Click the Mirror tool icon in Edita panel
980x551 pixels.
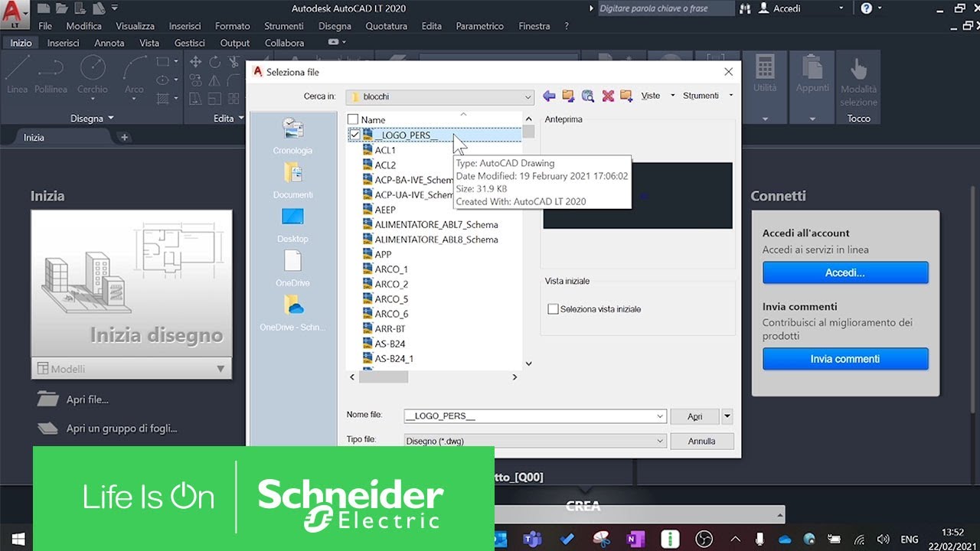(214, 80)
